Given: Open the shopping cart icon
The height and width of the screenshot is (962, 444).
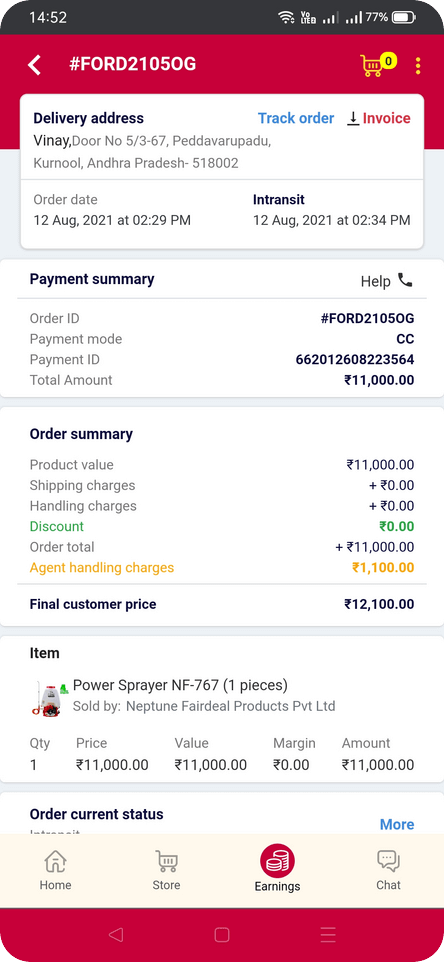Looking at the screenshot, I should pos(373,65).
